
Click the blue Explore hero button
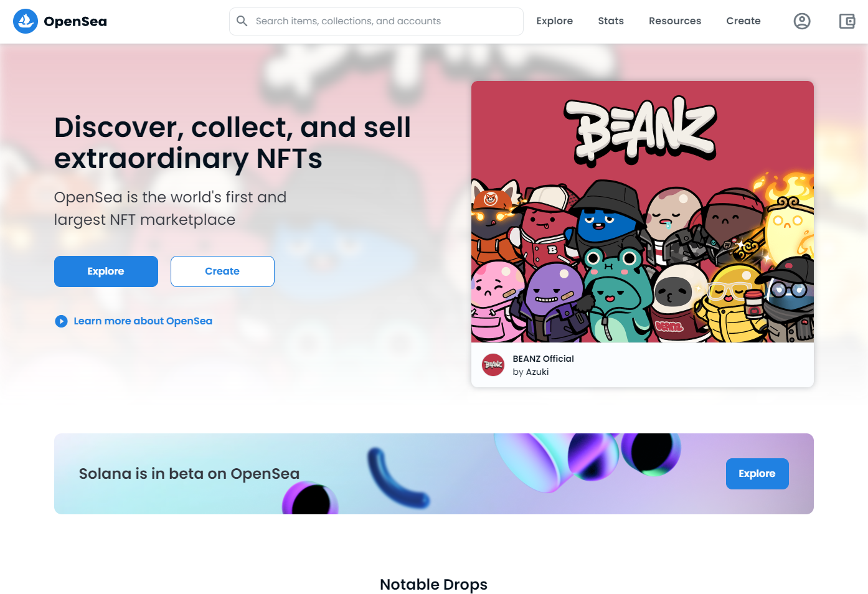[106, 271]
